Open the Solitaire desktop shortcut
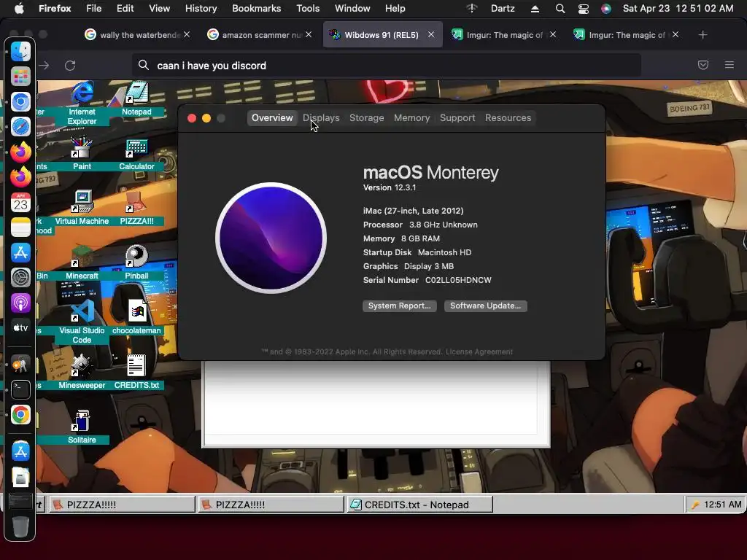The image size is (747, 560). (x=82, y=427)
